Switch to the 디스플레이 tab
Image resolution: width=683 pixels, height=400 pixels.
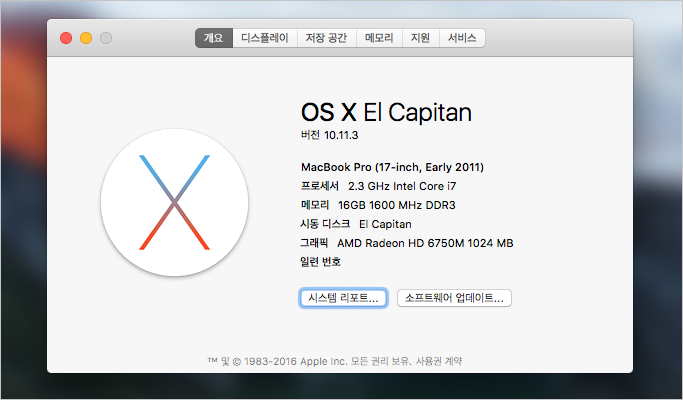265,38
